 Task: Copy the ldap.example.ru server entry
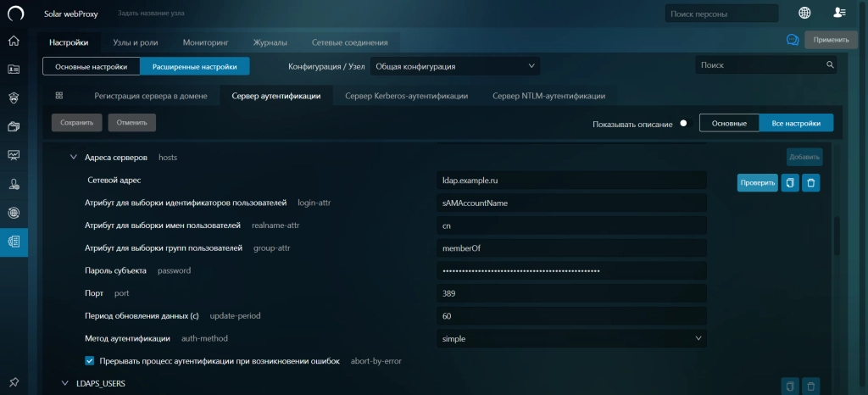tap(790, 182)
